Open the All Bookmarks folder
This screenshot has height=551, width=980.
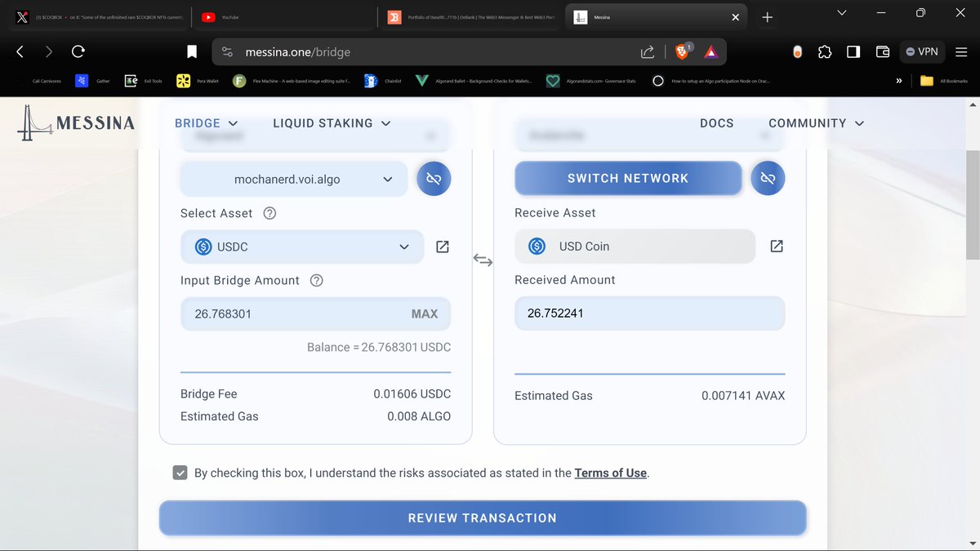943,81
